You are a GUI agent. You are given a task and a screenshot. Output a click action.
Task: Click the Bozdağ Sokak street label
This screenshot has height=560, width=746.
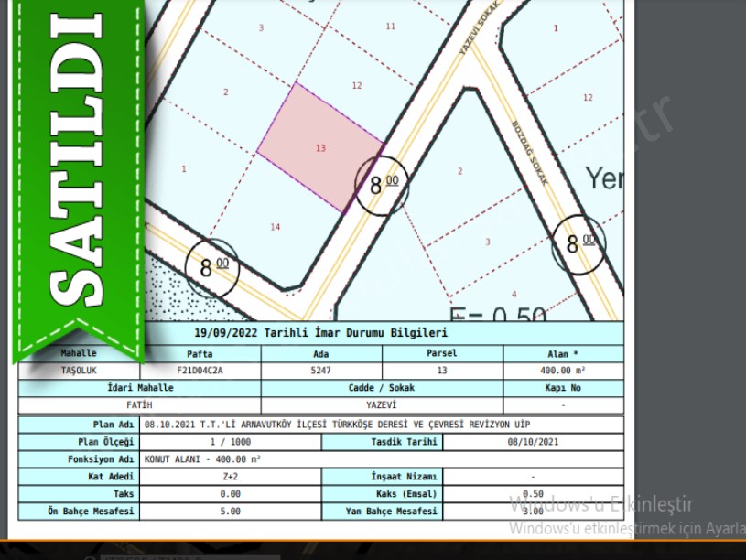[530, 154]
